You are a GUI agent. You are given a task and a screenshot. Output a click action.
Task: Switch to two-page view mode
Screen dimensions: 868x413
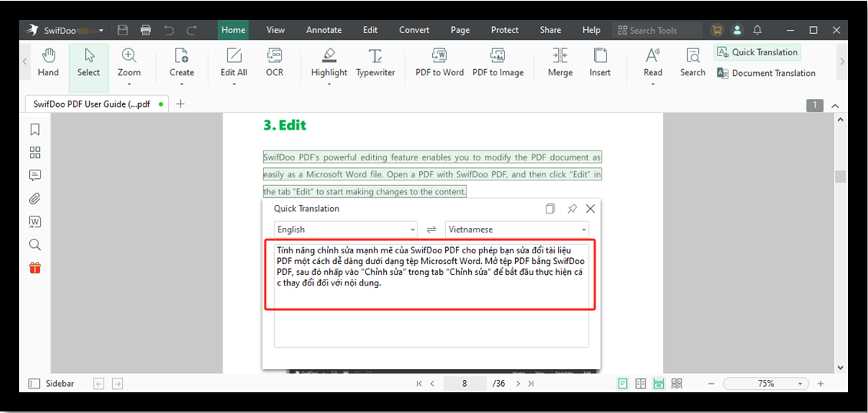point(641,383)
